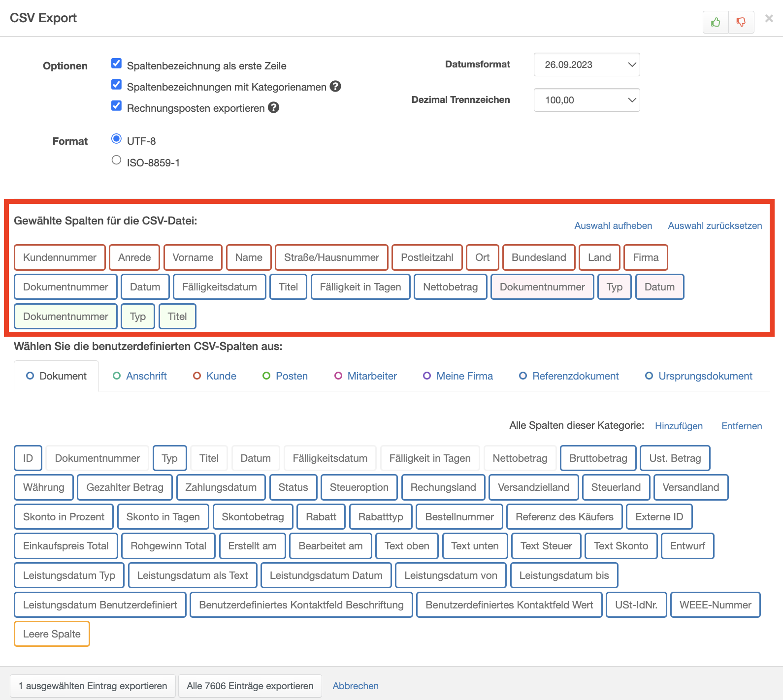
Task: Toggle Spaltenbezeichnungen mit Kategorienamen checkbox
Action: (x=117, y=85)
